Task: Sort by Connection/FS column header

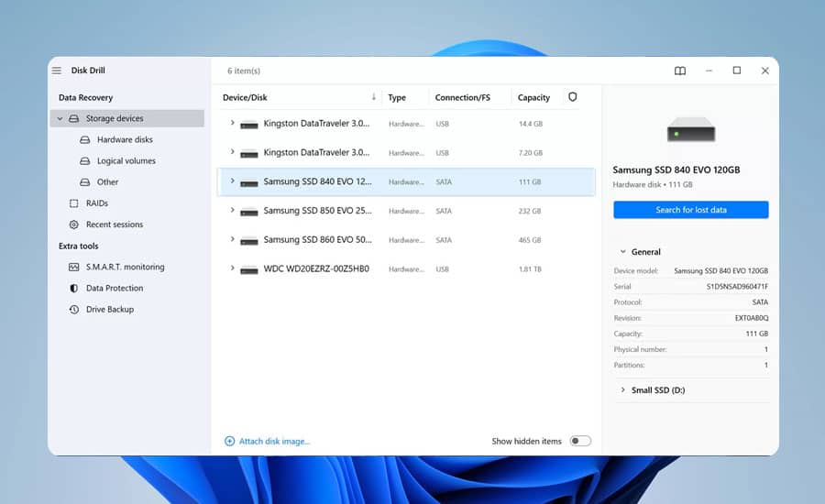Action: click(x=463, y=97)
